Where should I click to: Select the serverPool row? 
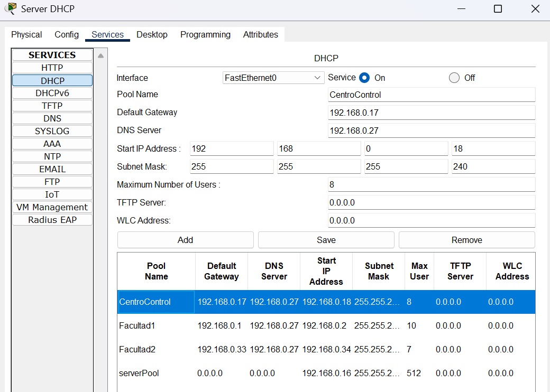326,373
